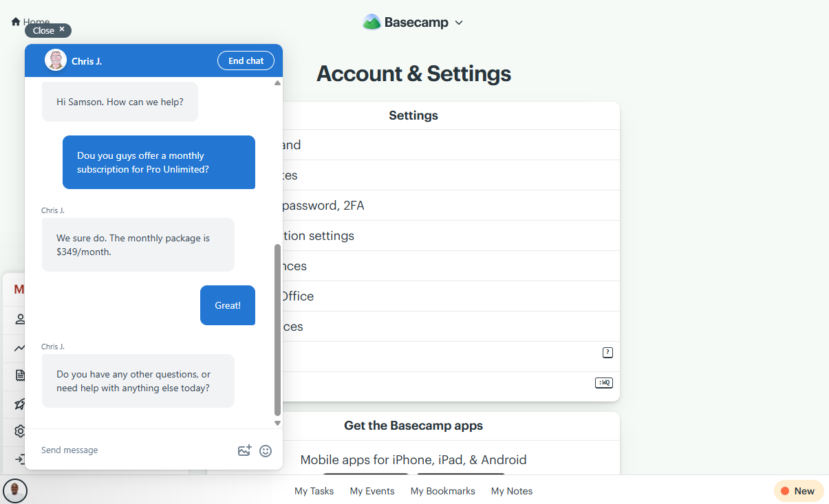Screen dimensions: 829x504
Task: Click the question mark keyboard shortcut badge
Action: point(607,353)
